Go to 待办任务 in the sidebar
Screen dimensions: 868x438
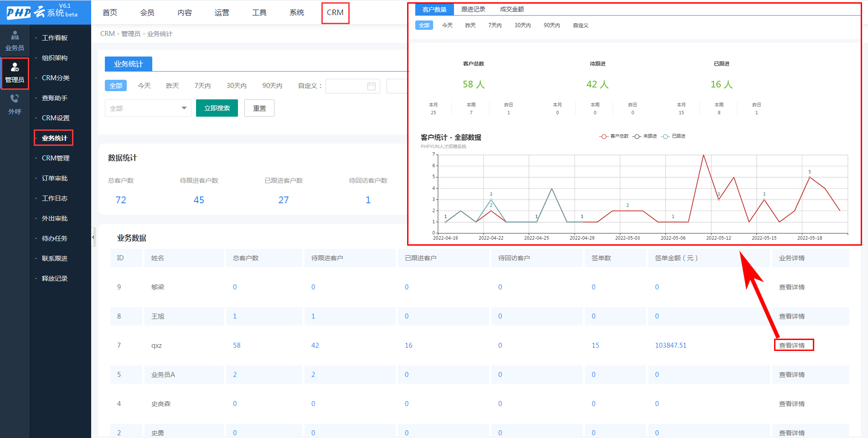(x=55, y=238)
